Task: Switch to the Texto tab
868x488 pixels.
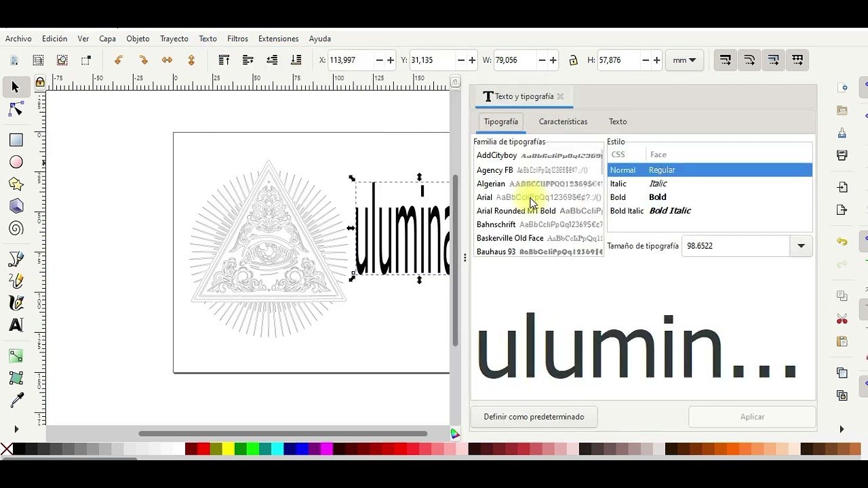Action: click(618, 121)
